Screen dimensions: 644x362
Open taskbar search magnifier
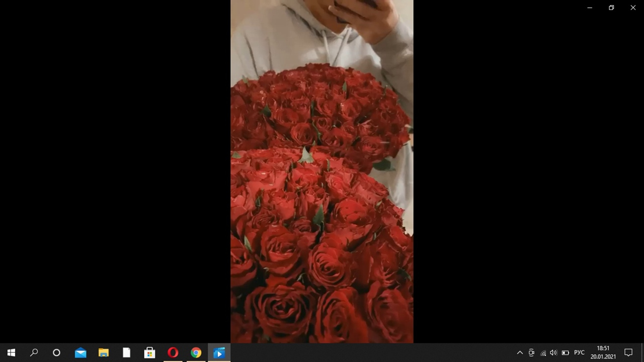(x=34, y=353)
